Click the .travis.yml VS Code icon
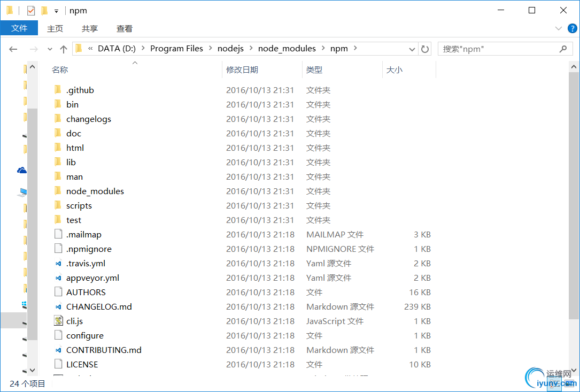The image size is (580, 392). 58,264
